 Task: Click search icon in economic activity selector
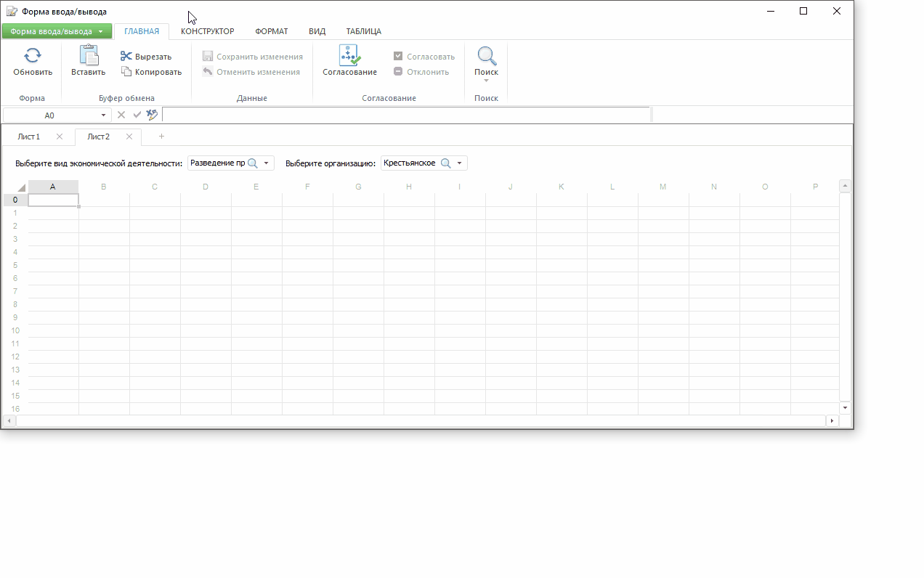coord(253,163)
